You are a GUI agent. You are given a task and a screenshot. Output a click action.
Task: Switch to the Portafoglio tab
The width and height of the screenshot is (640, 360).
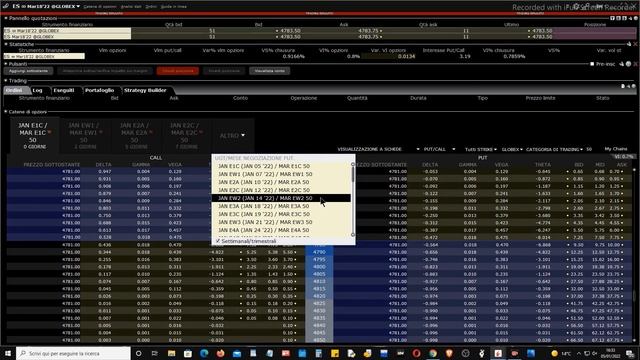click(x=100, y=90)
